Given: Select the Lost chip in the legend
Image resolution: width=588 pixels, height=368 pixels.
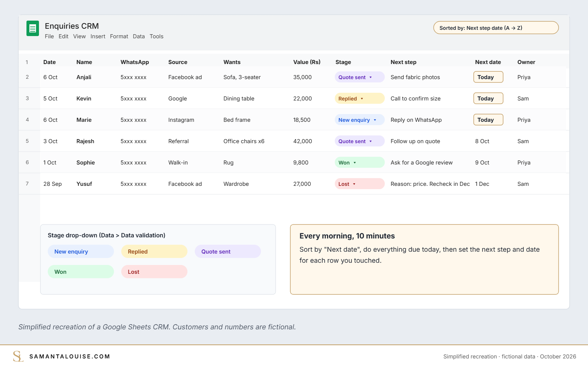Looking at the screenshot, I should [x=154, y=272].
